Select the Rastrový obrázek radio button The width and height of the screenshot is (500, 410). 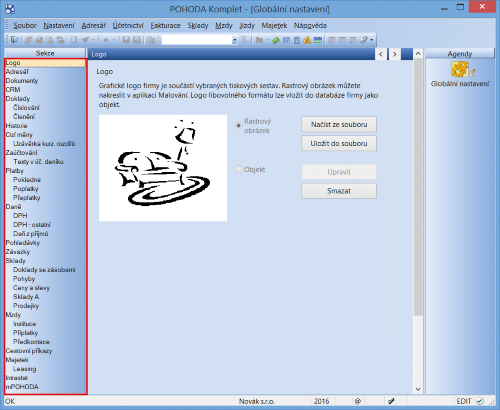238,126
